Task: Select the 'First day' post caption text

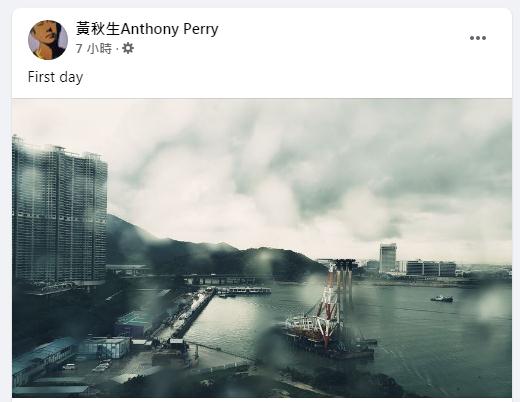Action: [55, 77]
